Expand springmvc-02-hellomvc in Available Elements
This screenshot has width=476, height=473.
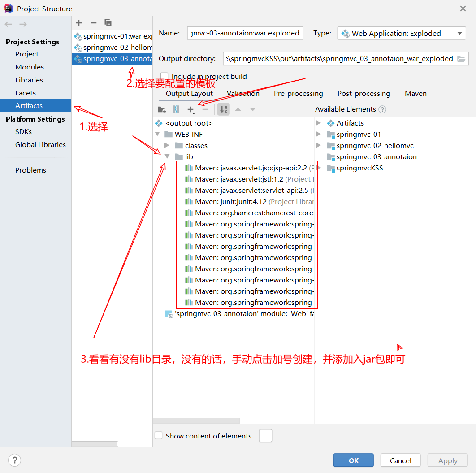pos(318,145)
